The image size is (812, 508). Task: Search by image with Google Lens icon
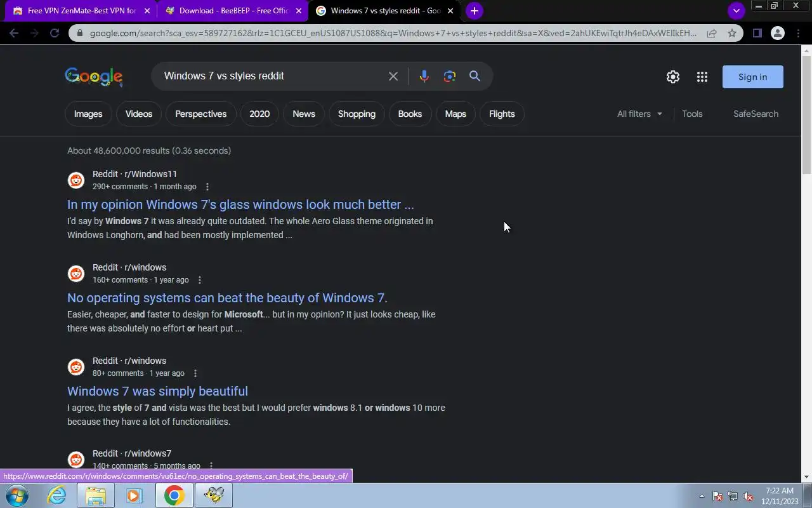(x=450, y=76)
